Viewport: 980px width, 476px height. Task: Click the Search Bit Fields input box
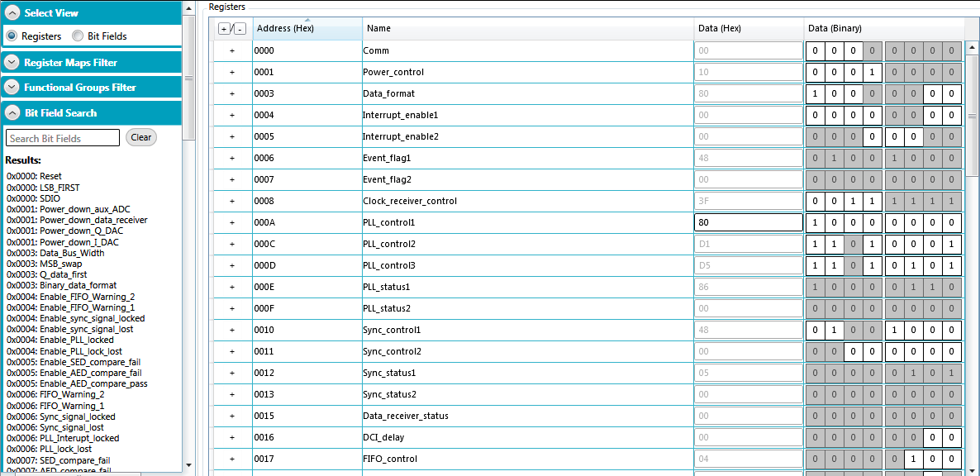63,138
